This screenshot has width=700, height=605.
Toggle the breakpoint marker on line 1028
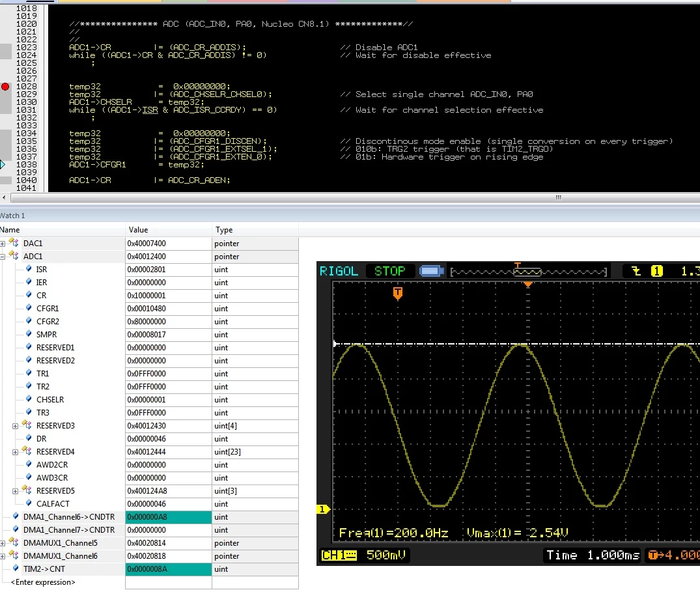click(x=5, y=87)
